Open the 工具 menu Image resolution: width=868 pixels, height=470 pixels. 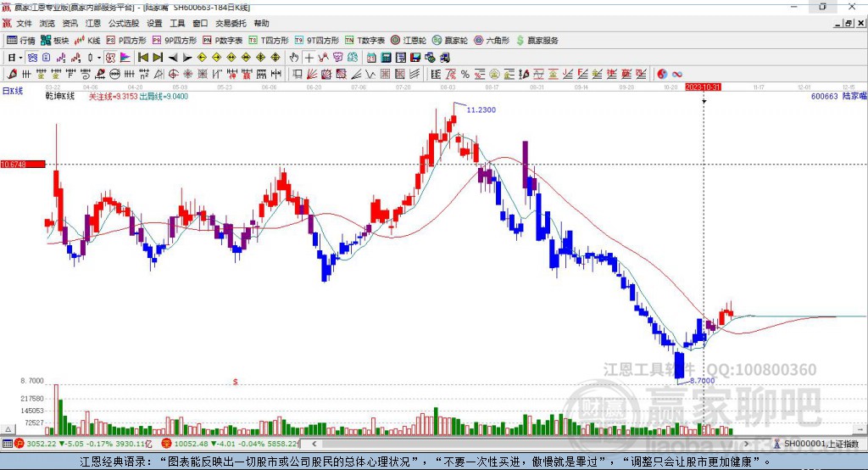point(177,23)
